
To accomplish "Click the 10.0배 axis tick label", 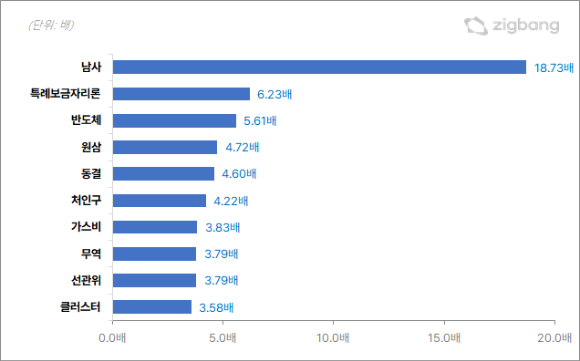I will pos(333,338).
